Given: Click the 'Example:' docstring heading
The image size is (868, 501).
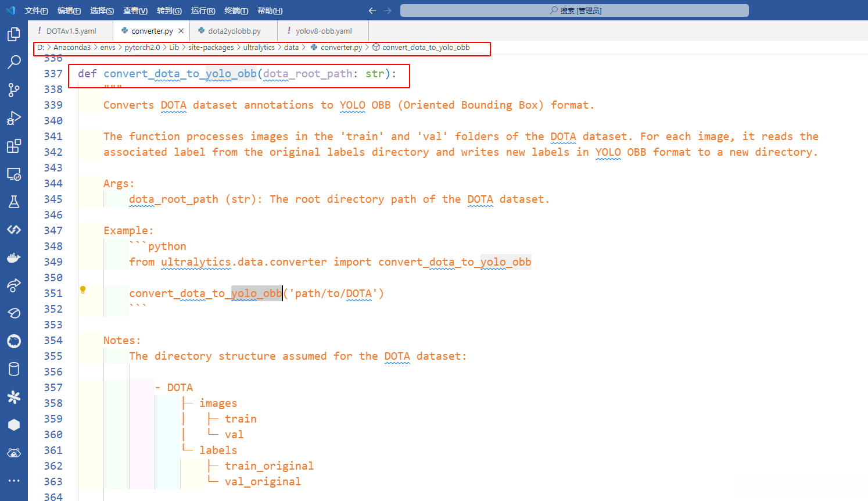Looking at the screenshot, I should click(128, 231).
